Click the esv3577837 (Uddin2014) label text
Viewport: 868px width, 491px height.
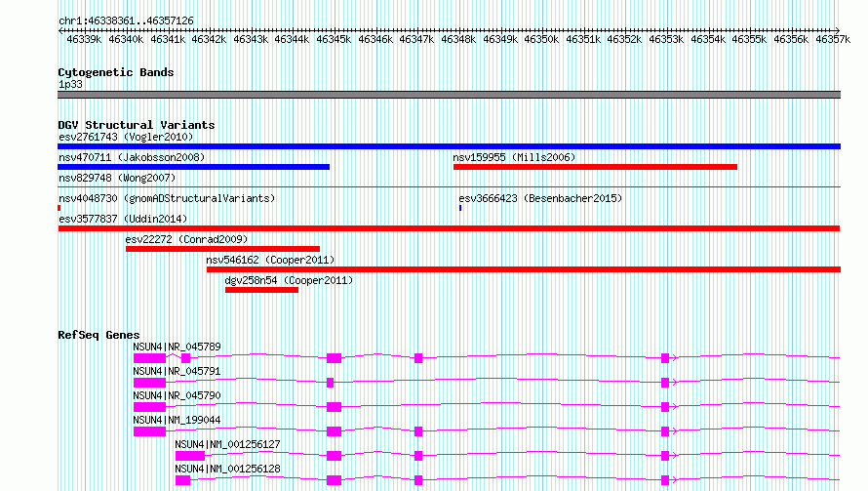coord(123,219)
